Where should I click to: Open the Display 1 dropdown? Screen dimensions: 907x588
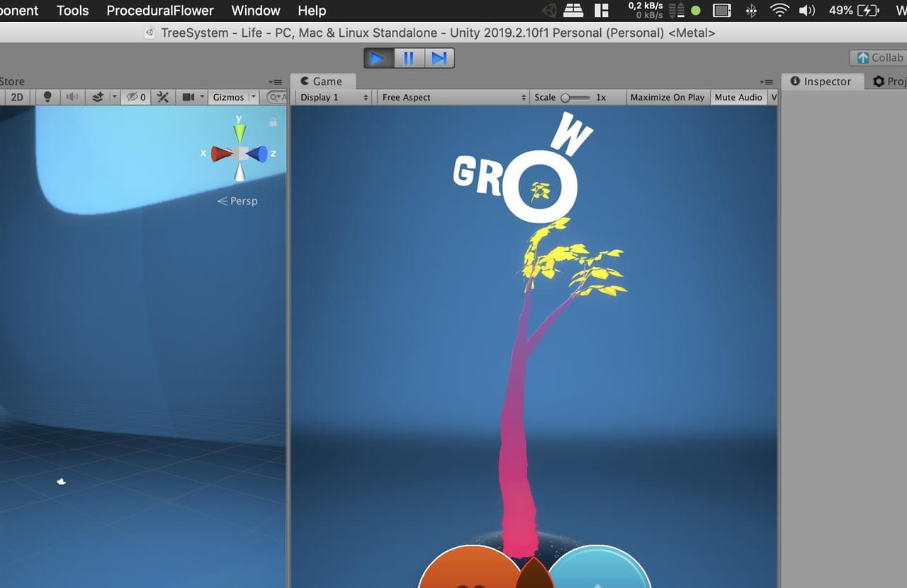(x=334, y=97)
